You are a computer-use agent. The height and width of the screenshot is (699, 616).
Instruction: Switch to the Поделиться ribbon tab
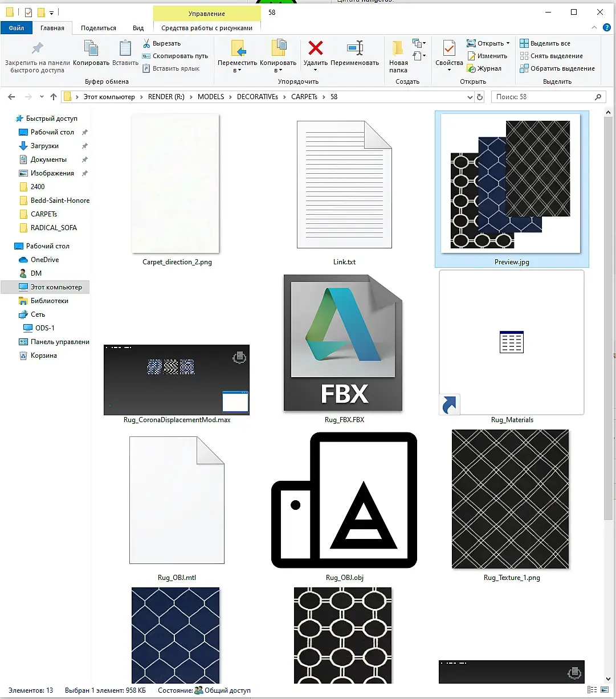coord(99,27)
